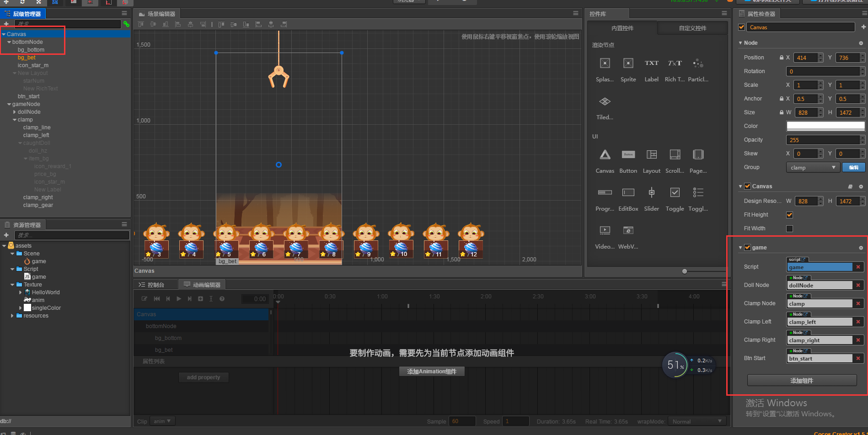Select the WebView widget icon
868x435 pixels.
(628, 230)
